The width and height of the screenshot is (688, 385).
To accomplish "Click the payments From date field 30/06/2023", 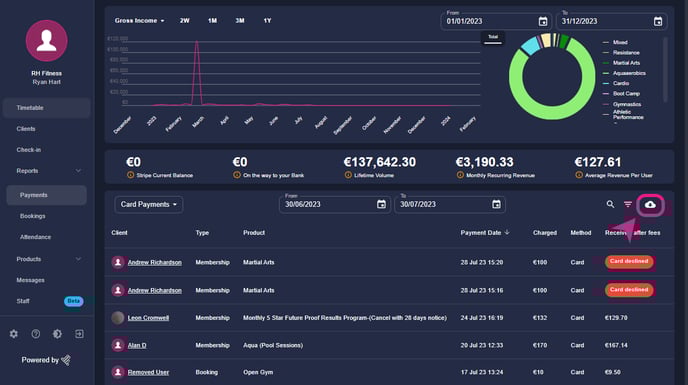I will click(x=334, y=205).
